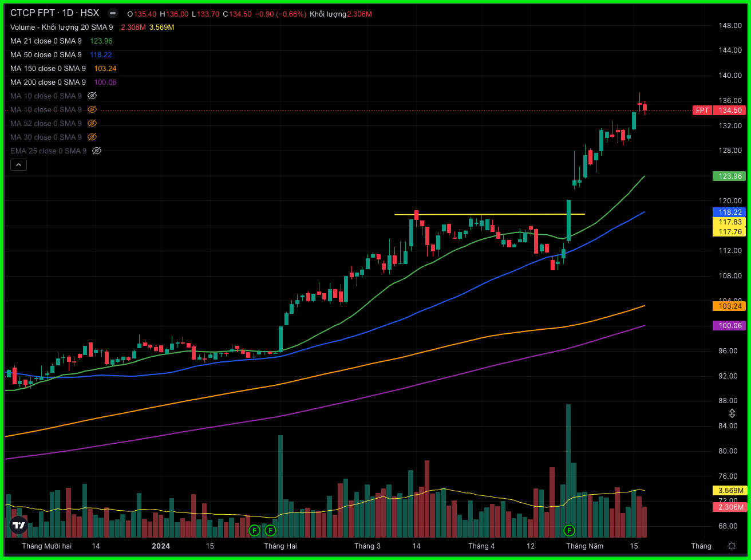Image resolution: width=751 pixels, height=560 pixels.
Task: Click the H136.00 high price value
Action: [x=175, y=14]
